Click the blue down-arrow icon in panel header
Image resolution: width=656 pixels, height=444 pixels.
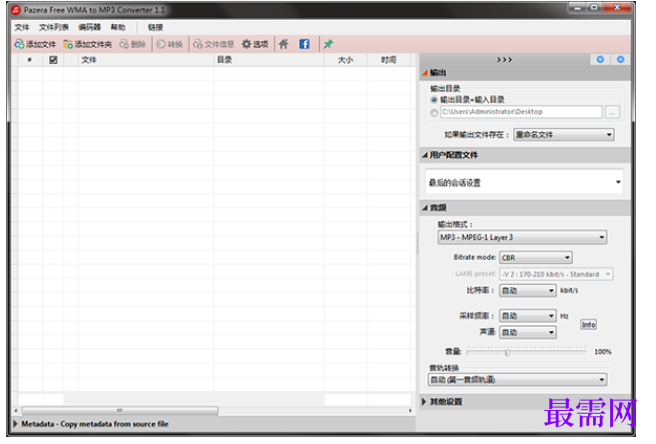pyautogui.click(x=600, y=59)
